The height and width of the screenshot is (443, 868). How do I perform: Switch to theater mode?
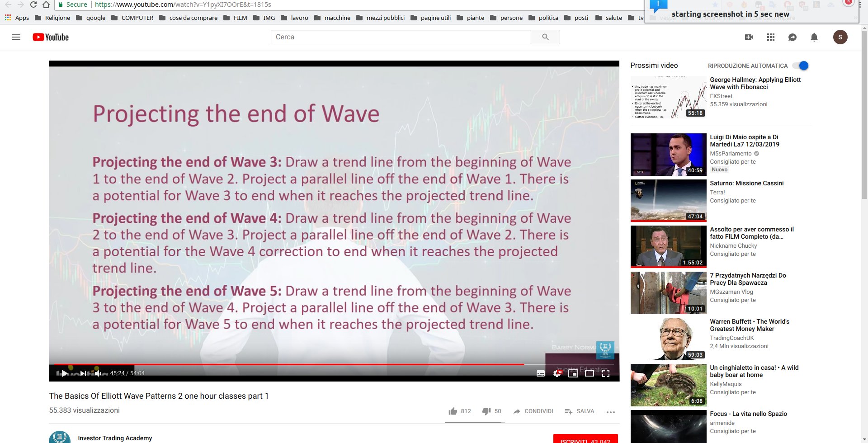point(590,373)
